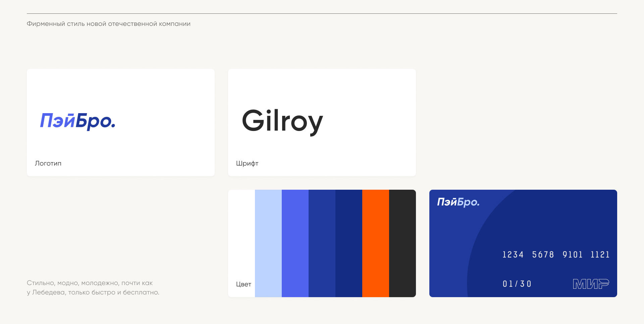Click the Цвет label in the palette
Image resolution: width=644 pixels, height=324 pixels.
pyautogui.click(x=244, y=284)
